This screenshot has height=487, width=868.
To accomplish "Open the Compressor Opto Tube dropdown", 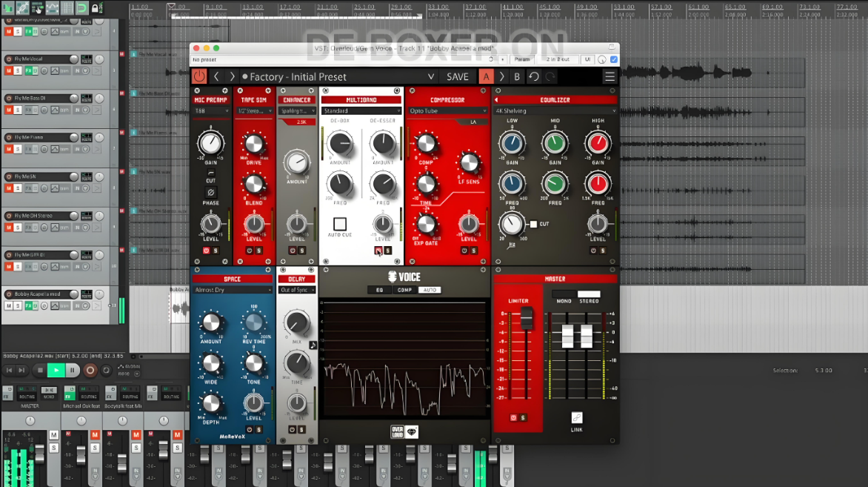I will (x=447, y=110).
